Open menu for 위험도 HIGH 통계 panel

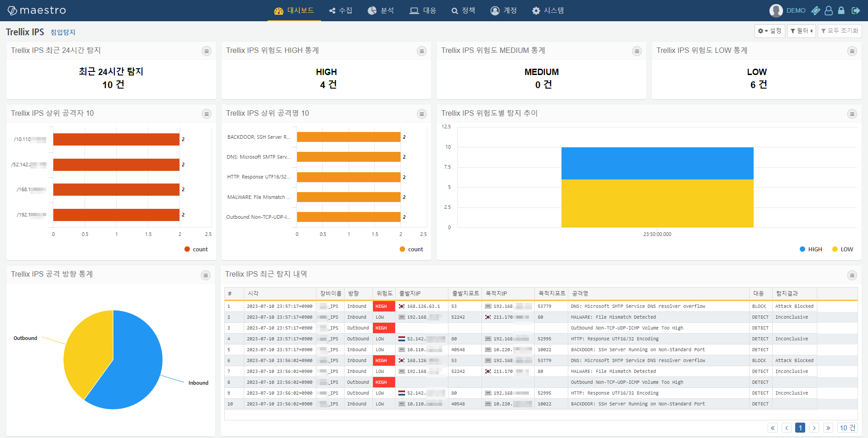tap(422, 51)
